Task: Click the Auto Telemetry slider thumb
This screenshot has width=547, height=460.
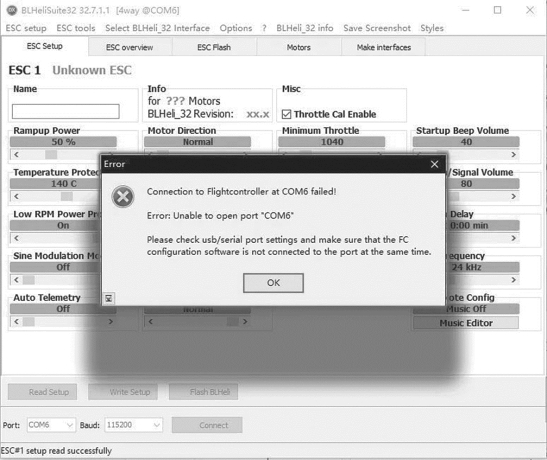Action: tap(29, 322)
